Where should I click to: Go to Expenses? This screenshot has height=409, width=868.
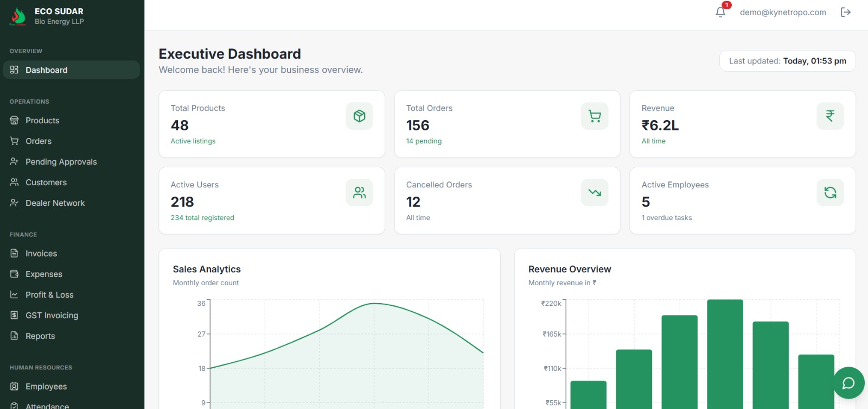click(71, 274)
